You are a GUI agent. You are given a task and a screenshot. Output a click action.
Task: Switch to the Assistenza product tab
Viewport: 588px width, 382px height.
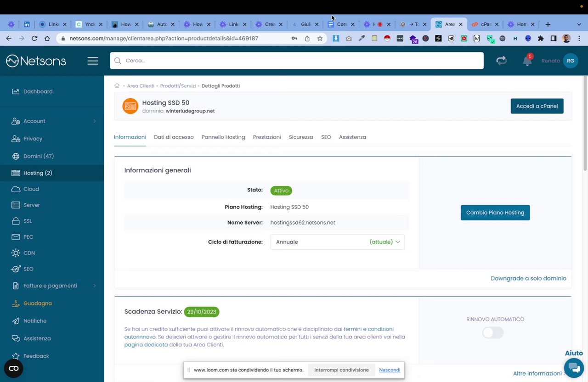coord(352,137)
